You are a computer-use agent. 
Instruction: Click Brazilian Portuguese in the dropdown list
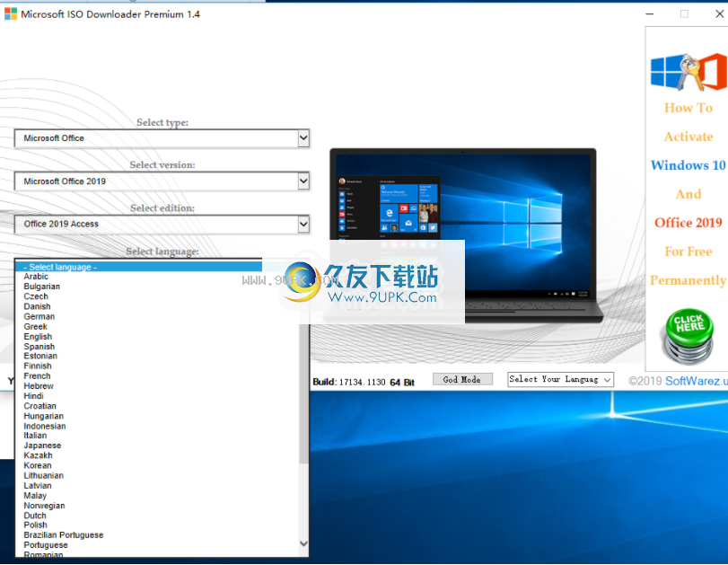click(x=64, y=535)
